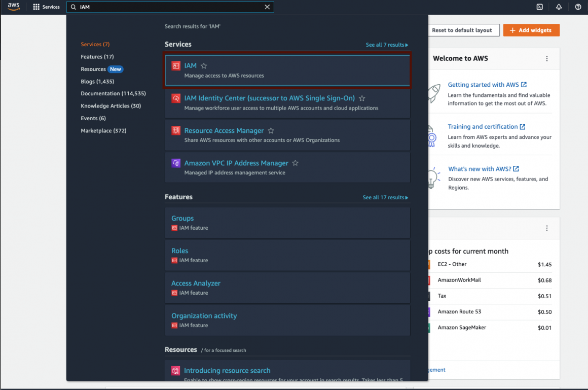Click the AWS logo home icon

[x=13, y=7]
